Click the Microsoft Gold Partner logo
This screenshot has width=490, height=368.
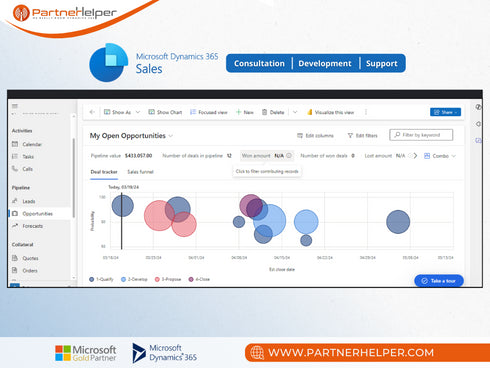coord(86,353)
